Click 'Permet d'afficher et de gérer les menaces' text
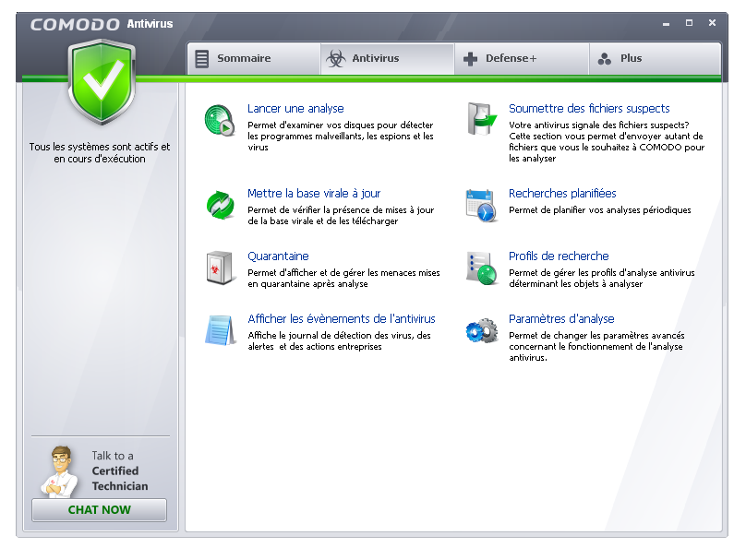 (x=343, y=278)
